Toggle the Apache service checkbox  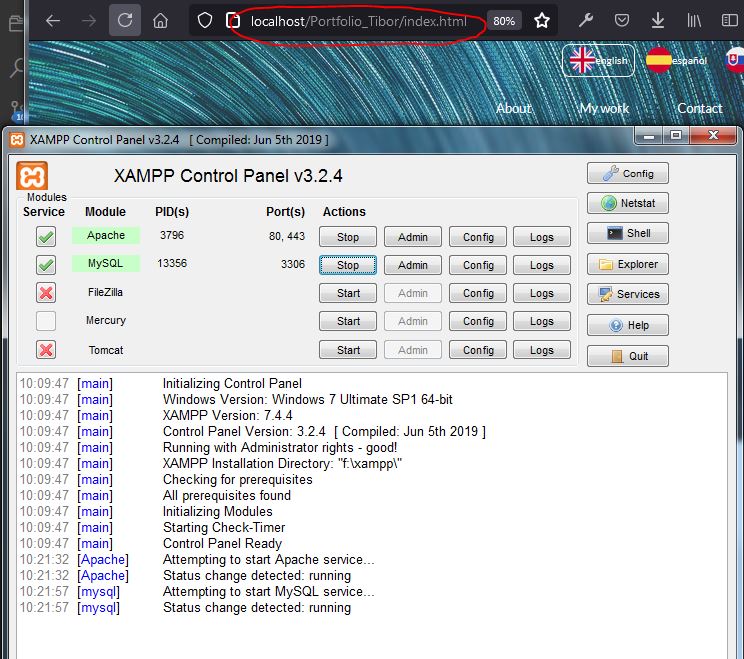[x=46, y=236]
